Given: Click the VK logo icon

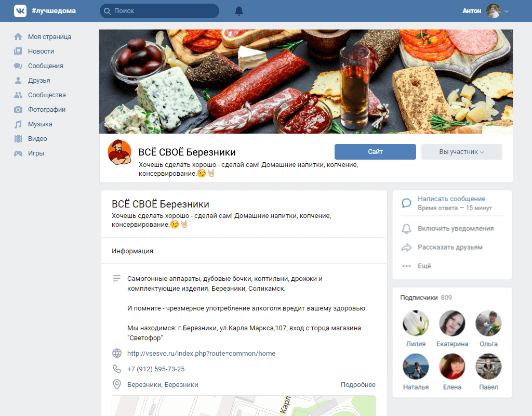Looking at the screenshot, I should click(x=20, y=11).
